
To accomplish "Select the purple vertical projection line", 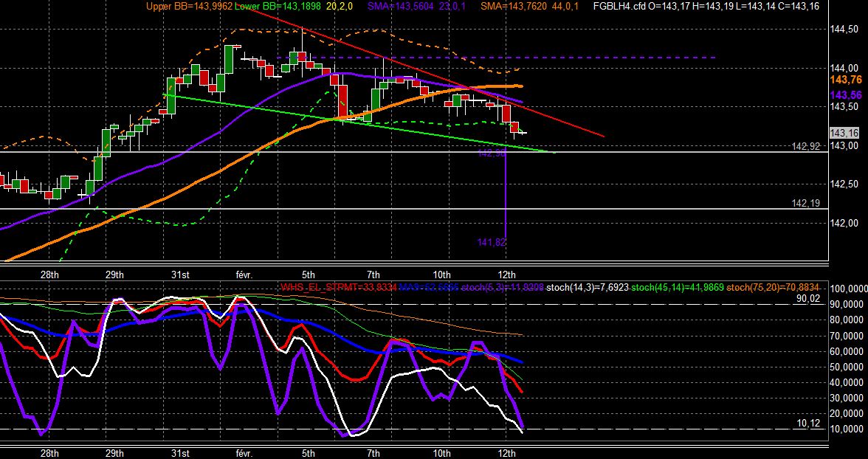I will coord(506,194).
